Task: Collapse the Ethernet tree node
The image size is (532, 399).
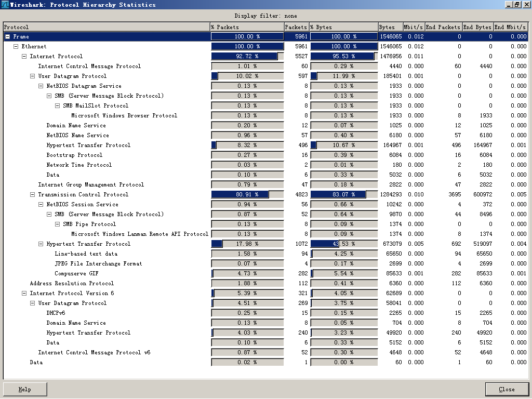Action: click(16, 46)
